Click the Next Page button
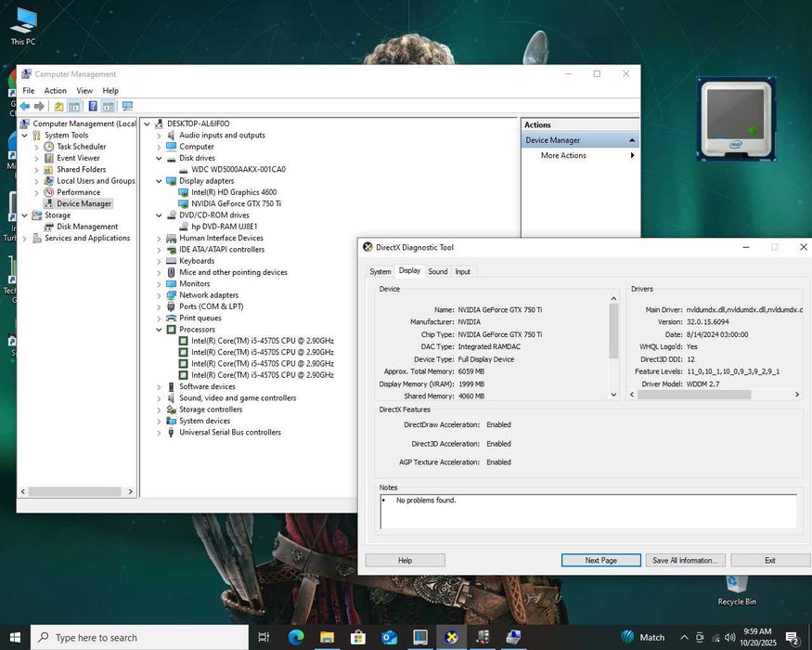This screenshot has height=650, width=812. pyautogui.click(x=600, y=560)
